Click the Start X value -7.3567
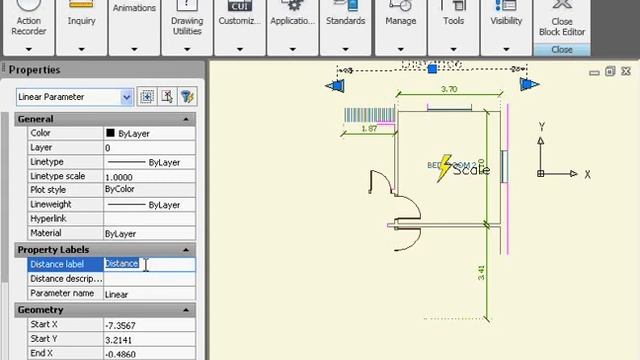 [149, 325]
